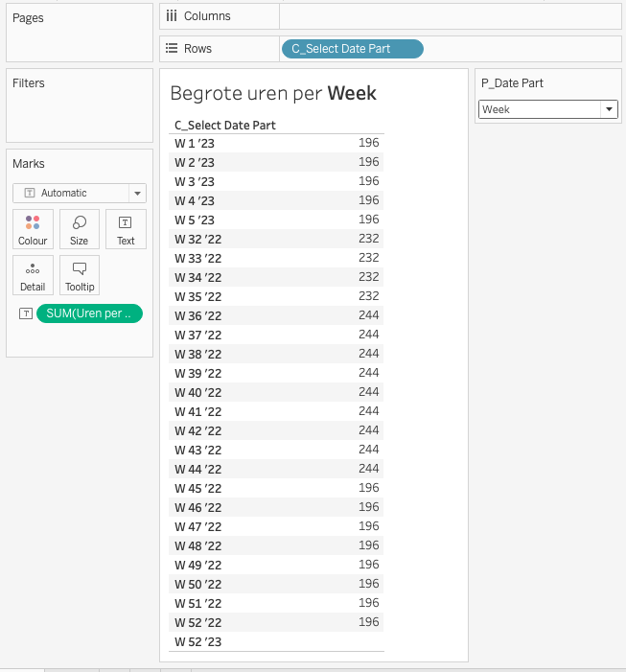Click inside the empty Filters shelf
626x672 pixels.
tap(79, 115)
